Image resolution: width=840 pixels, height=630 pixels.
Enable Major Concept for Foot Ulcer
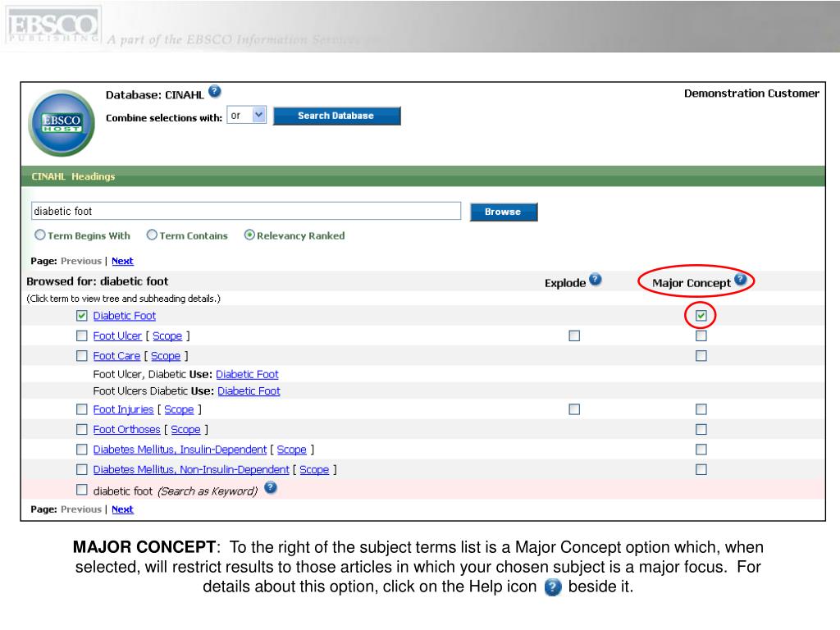[701, 336]
